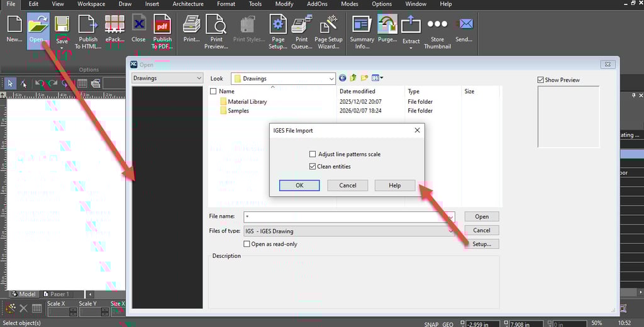Open the Architecture menu

(188, 4)
